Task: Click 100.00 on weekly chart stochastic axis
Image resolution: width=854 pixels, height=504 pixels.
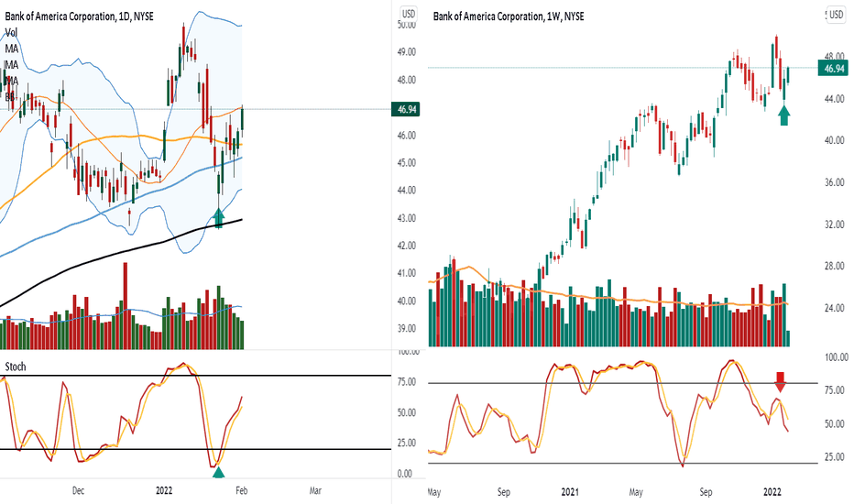Action: click(837, 357)
